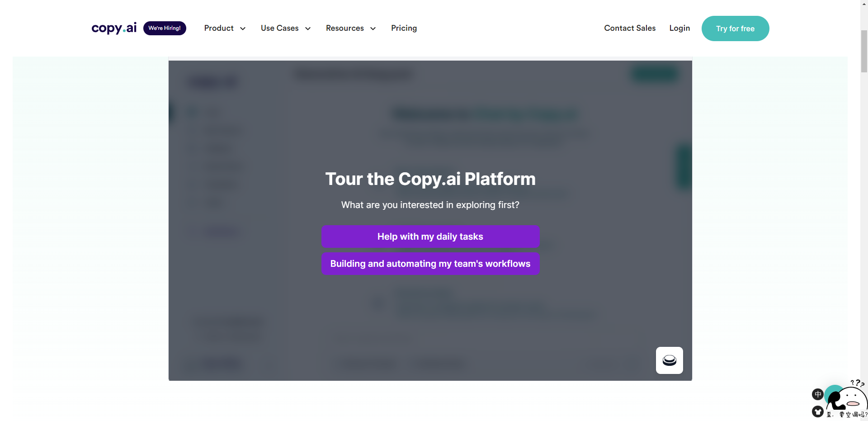Go to the Pricing page
Image resolution: width=868 pixels, height=421 pixels.
click(404, 28)
